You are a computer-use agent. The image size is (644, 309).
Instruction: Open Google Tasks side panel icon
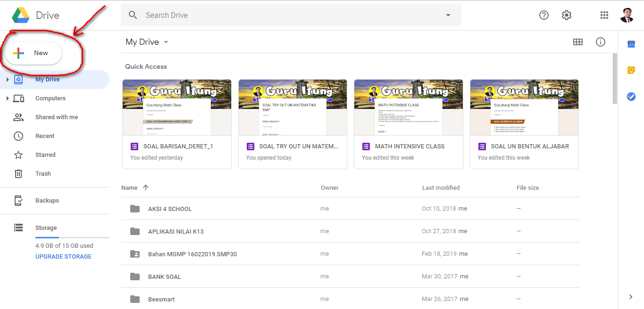point(631,96)
